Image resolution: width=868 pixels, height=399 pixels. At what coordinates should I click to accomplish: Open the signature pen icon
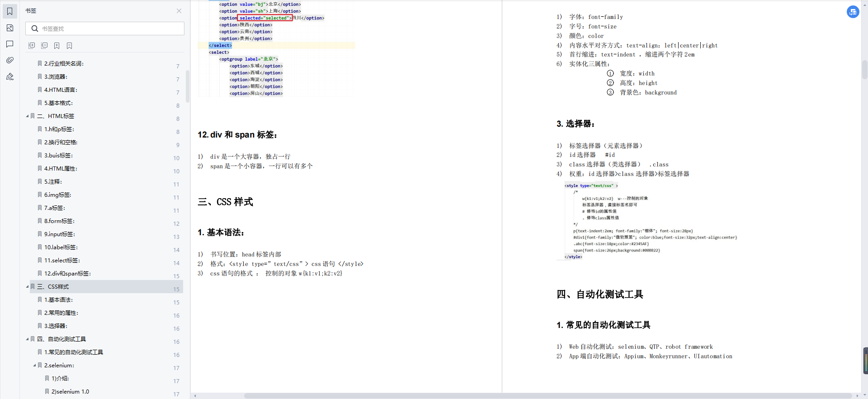tap(9, 76)
